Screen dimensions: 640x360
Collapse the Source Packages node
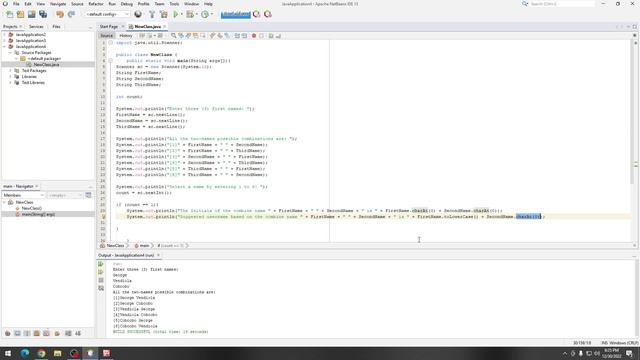point(10,53)
